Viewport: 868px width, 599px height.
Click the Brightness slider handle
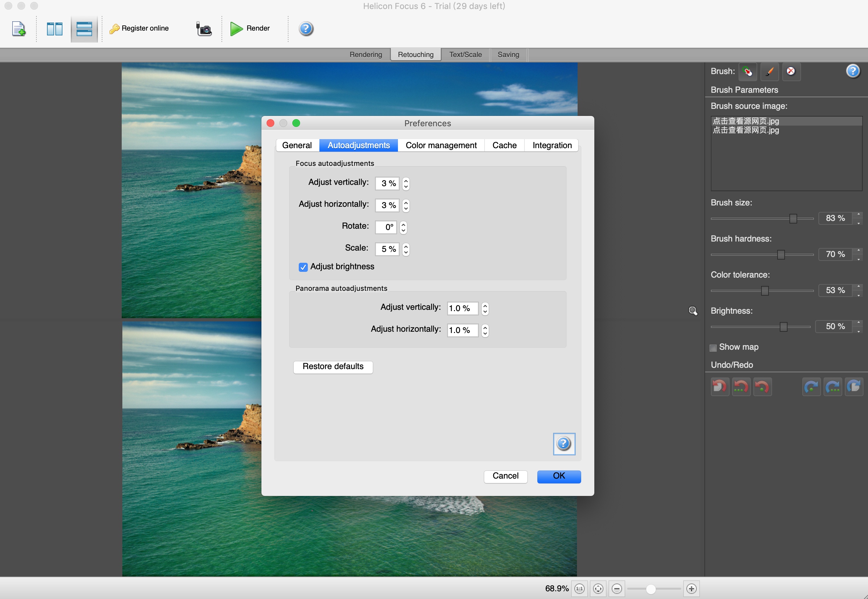784,327
